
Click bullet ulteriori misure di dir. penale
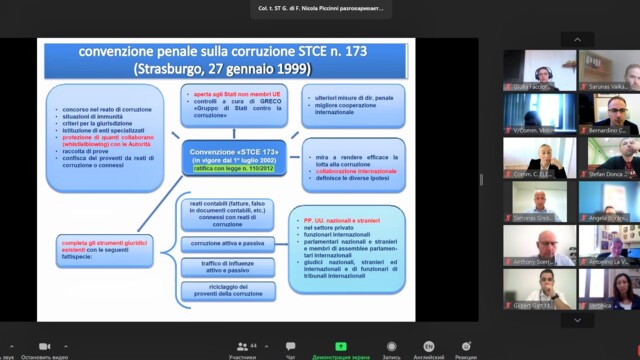pos(354,98)
